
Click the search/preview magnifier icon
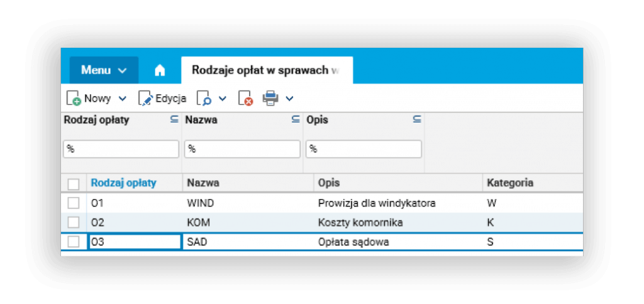pyautogui.click(x=204, y=99)
